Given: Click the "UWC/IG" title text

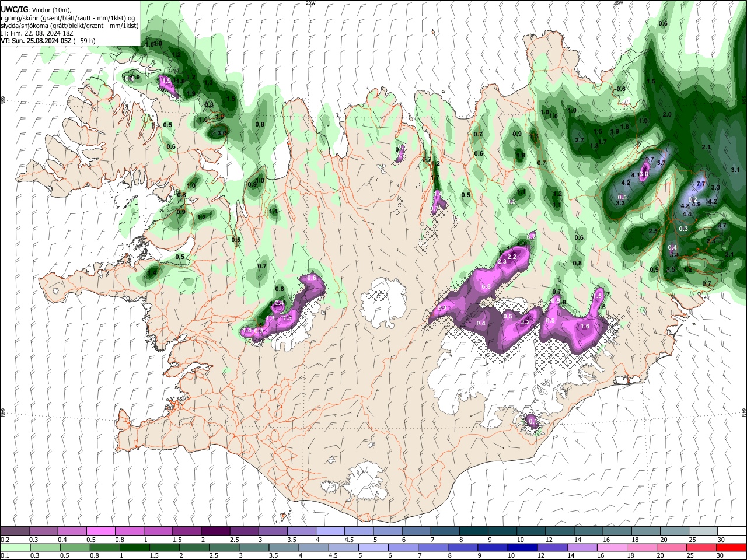Looking at the screenshot, I should (x=14, y=10).
